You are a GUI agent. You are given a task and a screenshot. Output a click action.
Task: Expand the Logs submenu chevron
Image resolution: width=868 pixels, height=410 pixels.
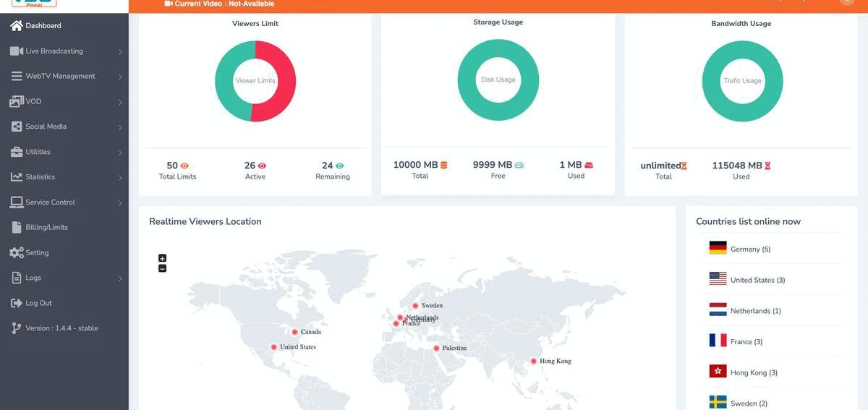(120, 278)
